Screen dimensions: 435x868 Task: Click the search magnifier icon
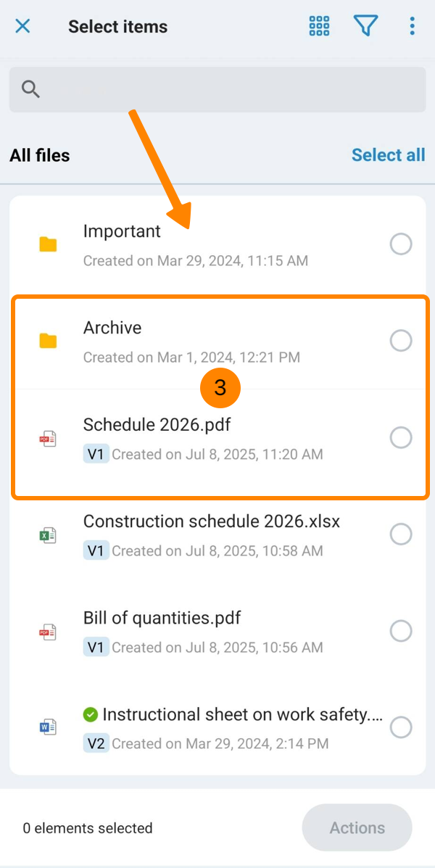pyautogui.click(x=30, y=89)
